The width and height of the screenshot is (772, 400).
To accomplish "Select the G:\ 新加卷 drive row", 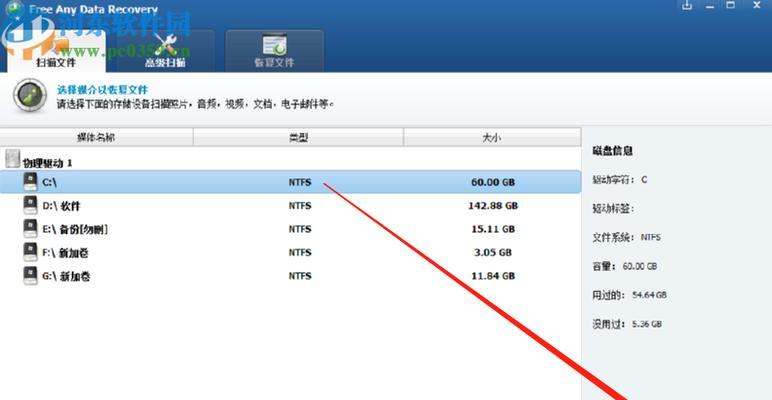I will pos(290,276).
